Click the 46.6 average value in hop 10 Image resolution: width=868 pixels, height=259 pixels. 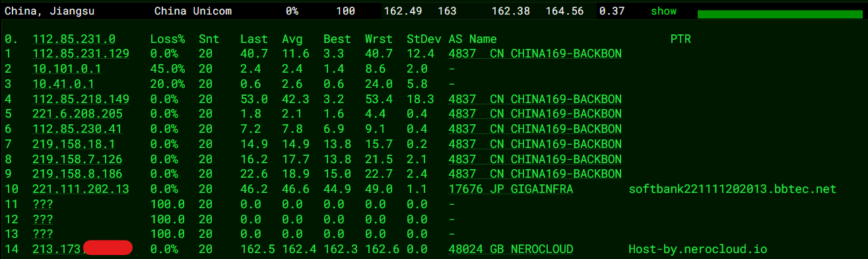[x=296, y=189]
